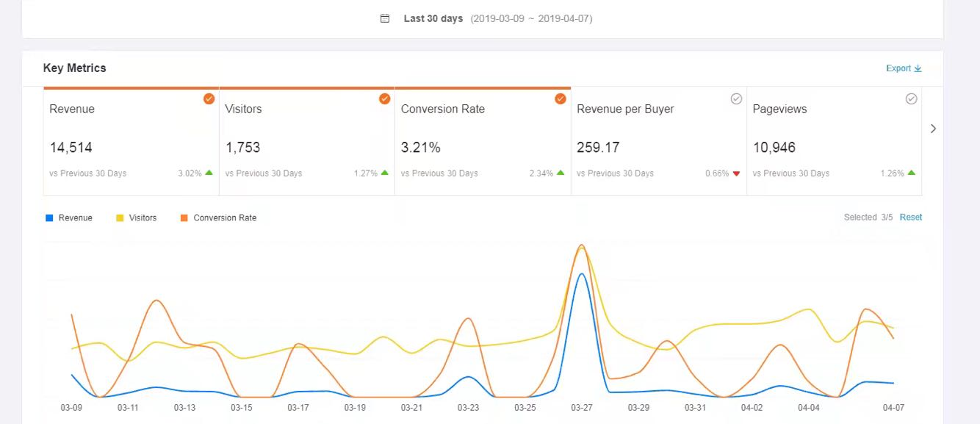Enable the Revenue per Buyer checkmark

point(736,98)
